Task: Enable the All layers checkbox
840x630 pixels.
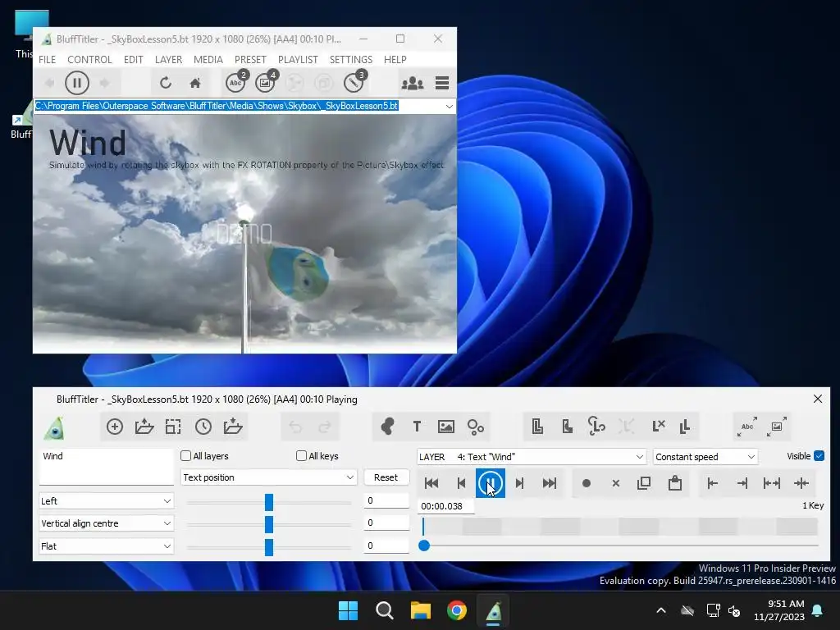Action: [186, 456]
